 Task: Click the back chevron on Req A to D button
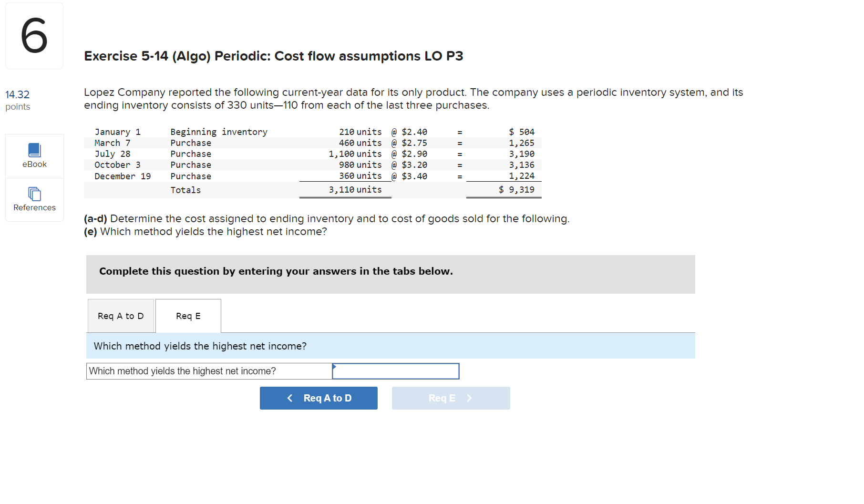point(290,398)
